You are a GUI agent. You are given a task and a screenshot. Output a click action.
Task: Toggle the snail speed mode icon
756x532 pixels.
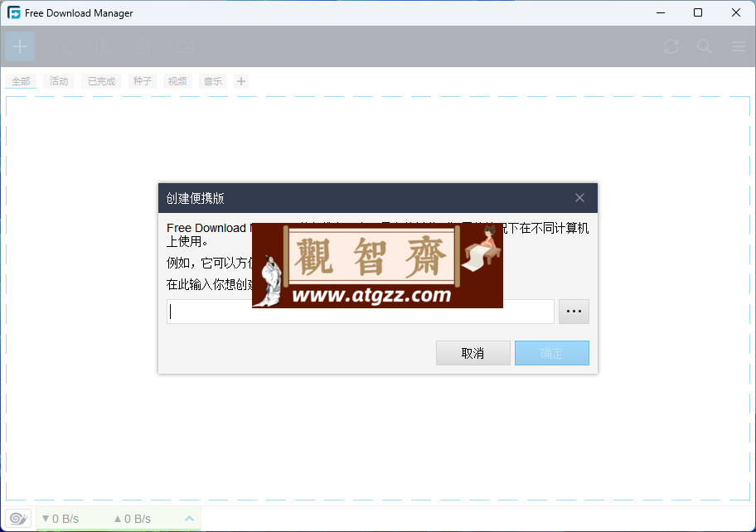click(x=19, y=519)
